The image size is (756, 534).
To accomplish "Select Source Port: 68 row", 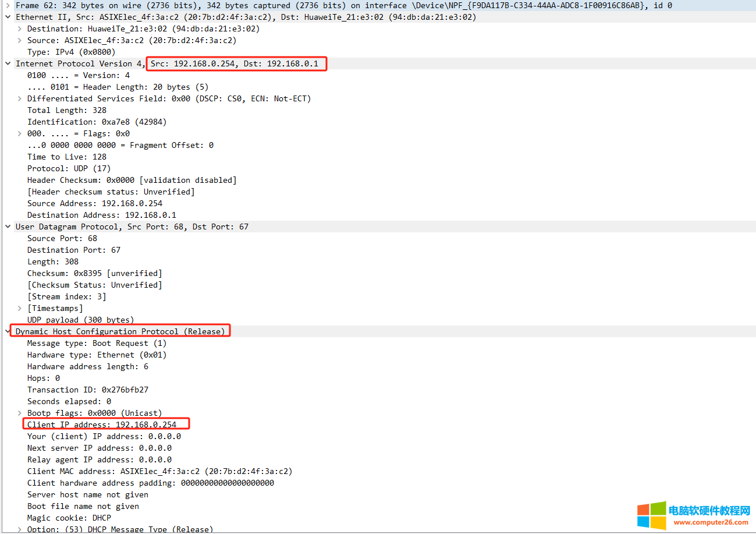I will point(62,238).
